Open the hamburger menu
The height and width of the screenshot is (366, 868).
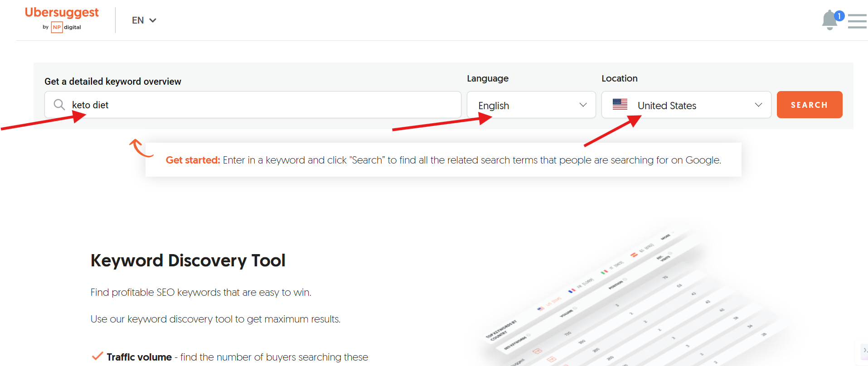pos(857,21)
